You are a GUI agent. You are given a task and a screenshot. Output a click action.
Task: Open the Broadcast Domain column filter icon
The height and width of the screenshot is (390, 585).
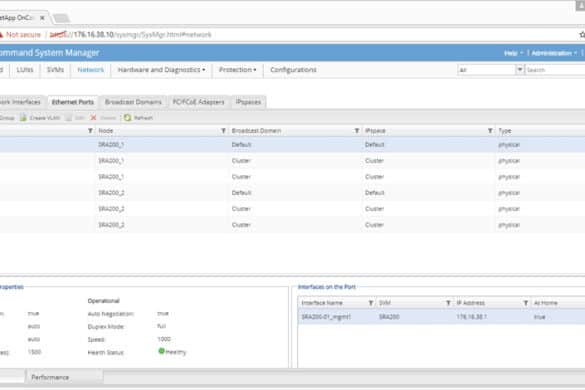[x=357, y=131]
